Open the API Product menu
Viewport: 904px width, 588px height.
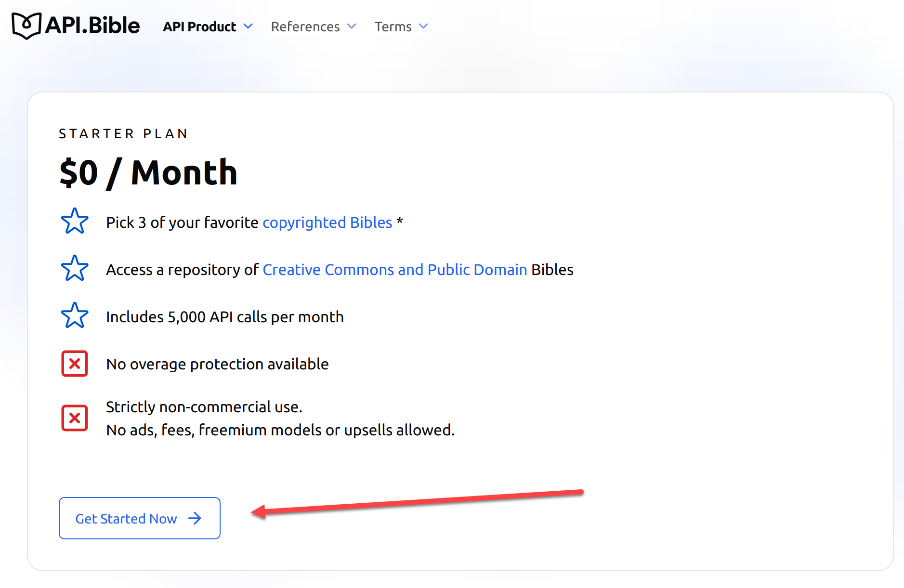click(199, 27)
